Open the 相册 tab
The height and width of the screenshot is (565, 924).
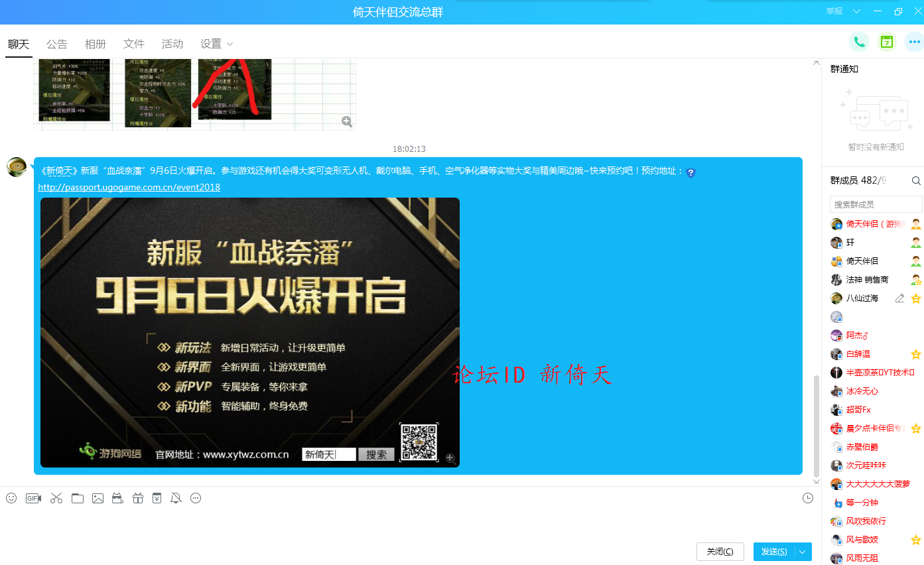tap(96, 44)
